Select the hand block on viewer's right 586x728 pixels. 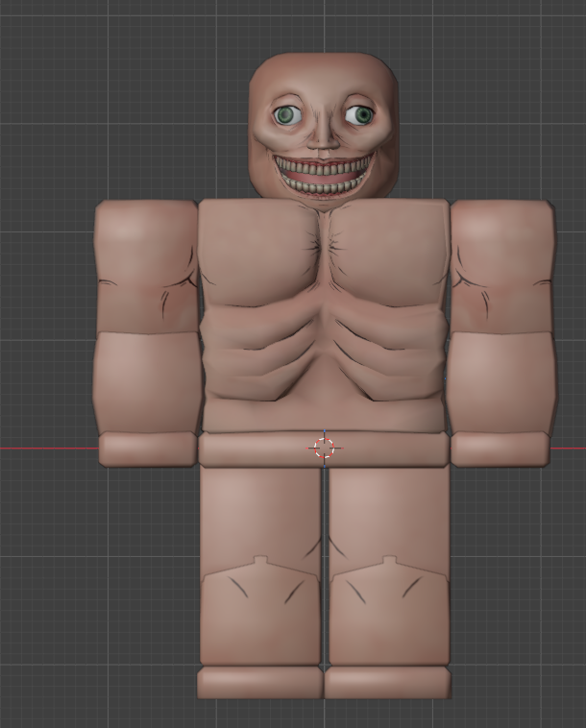pos(501,449)
